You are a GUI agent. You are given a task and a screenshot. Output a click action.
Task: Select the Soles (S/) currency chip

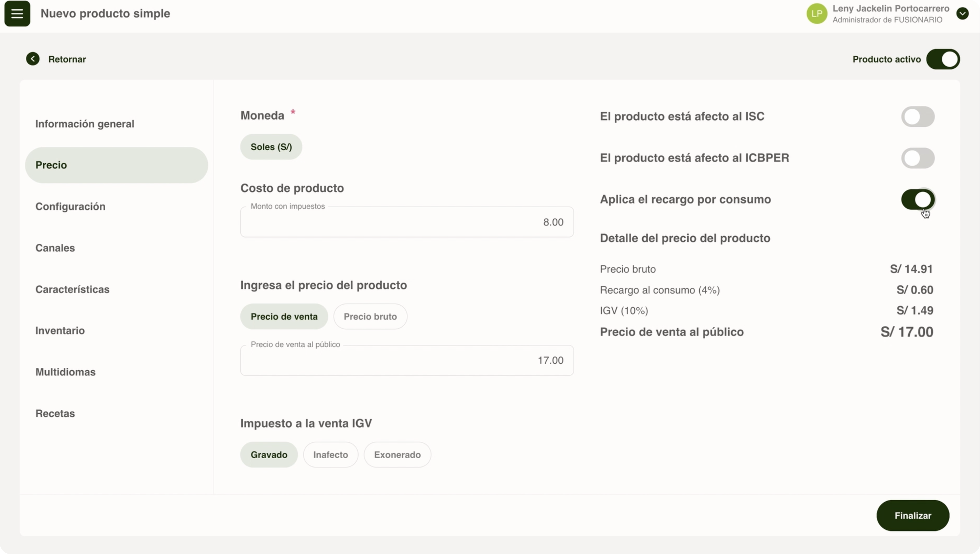[x=271, y=147]
